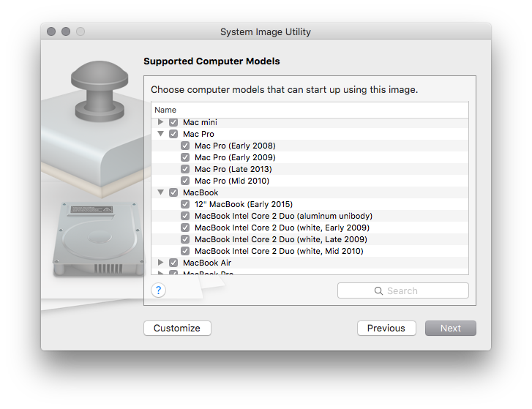Select MacBook Intel Core 2 Duo (aluminum unibody)
This screenshot has width=532, height=409.
point(284,216)
